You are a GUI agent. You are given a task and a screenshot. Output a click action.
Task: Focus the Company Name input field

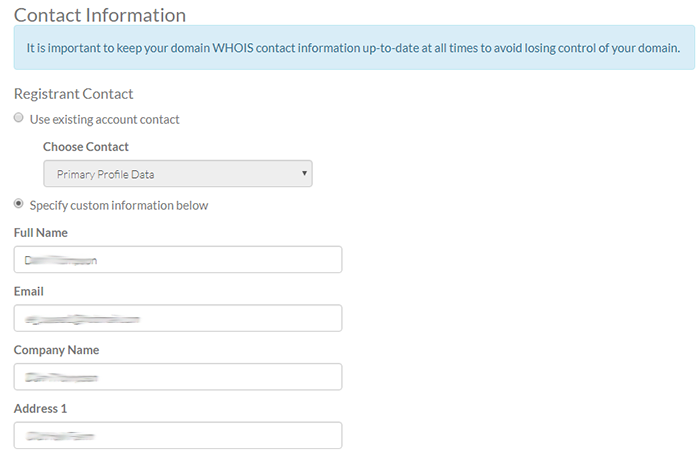[178, 377]
